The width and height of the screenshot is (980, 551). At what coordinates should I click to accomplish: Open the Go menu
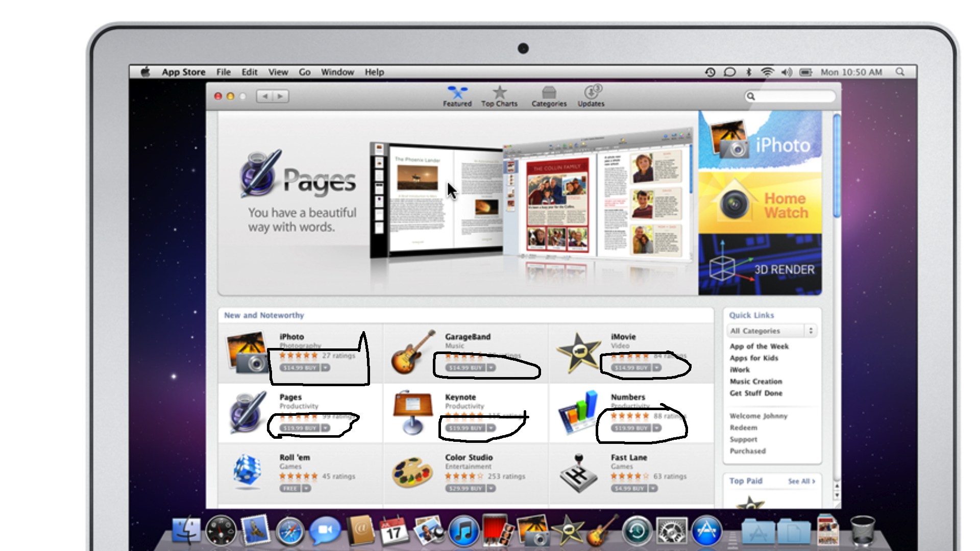tap(304, 72)
